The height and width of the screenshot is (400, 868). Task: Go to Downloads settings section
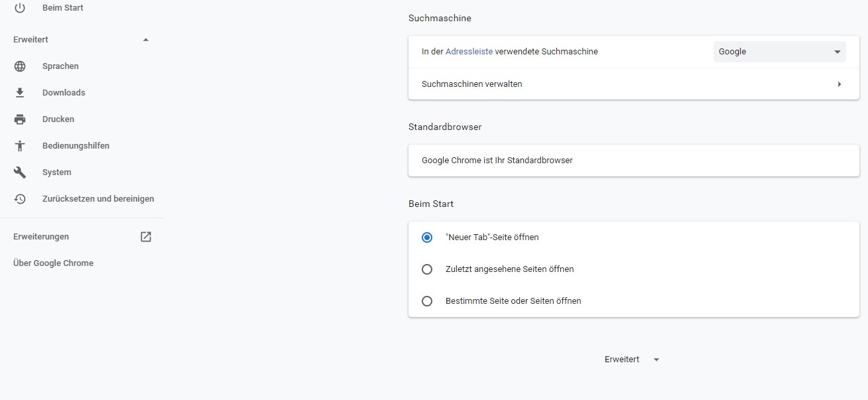[64, 93]
